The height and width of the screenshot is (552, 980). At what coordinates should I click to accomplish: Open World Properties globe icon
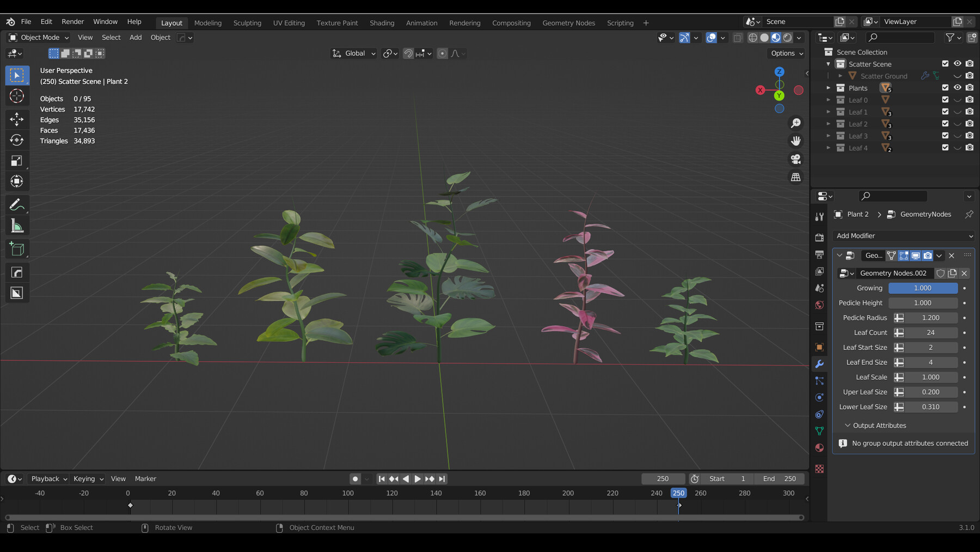pyautogui.click(x=819, y=305)
